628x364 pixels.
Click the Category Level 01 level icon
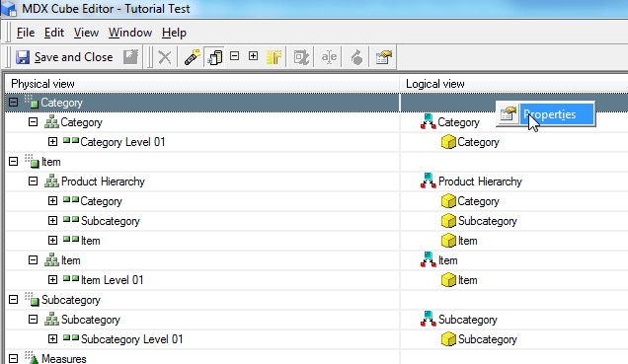(x=71, y=140)
